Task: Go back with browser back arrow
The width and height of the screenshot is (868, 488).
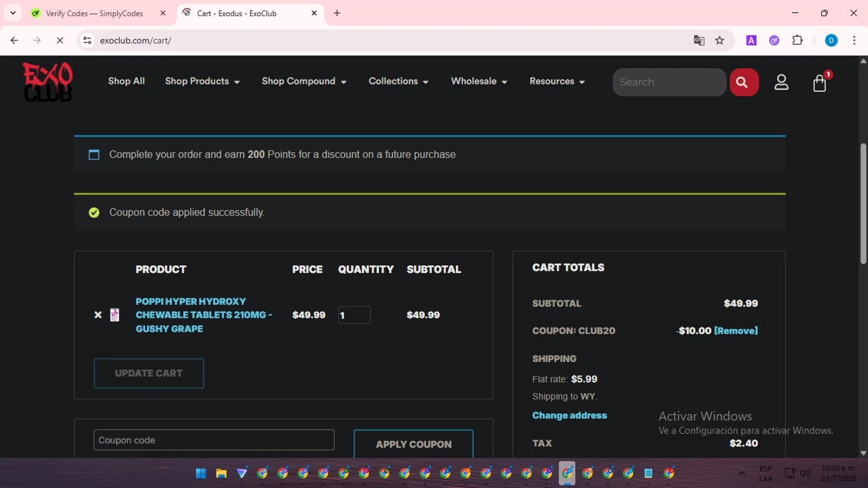Action: (x=14, y=41)
